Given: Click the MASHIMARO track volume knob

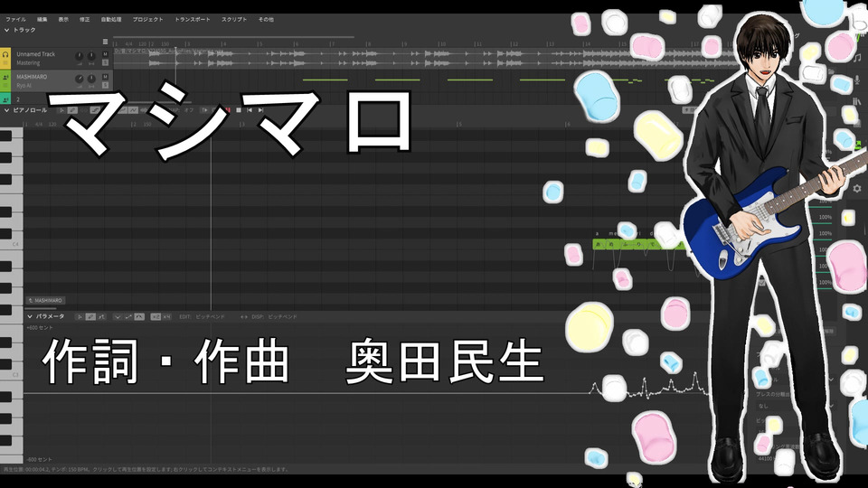Looking at the screenshot, I should [x=80, y=80].
